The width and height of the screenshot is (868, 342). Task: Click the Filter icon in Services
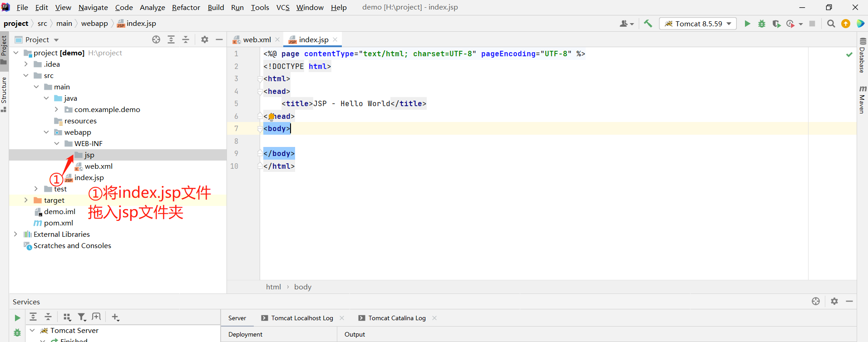coord(82,317)
